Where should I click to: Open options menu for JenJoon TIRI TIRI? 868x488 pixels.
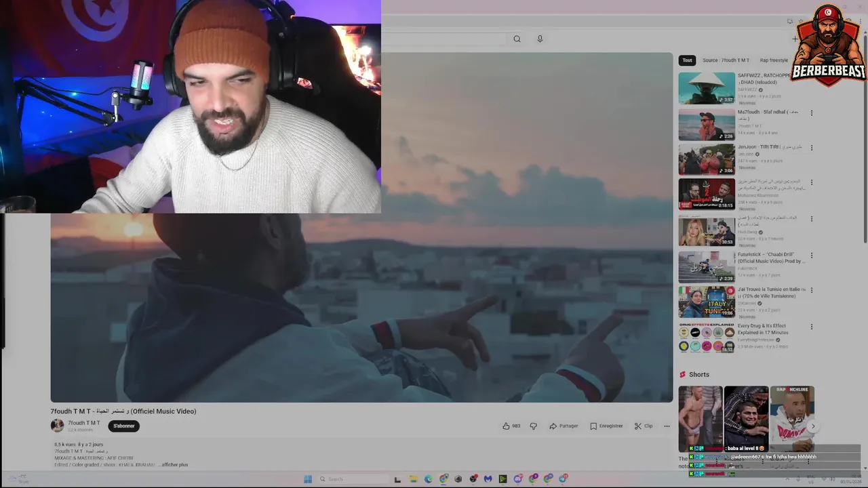[811, 148]
